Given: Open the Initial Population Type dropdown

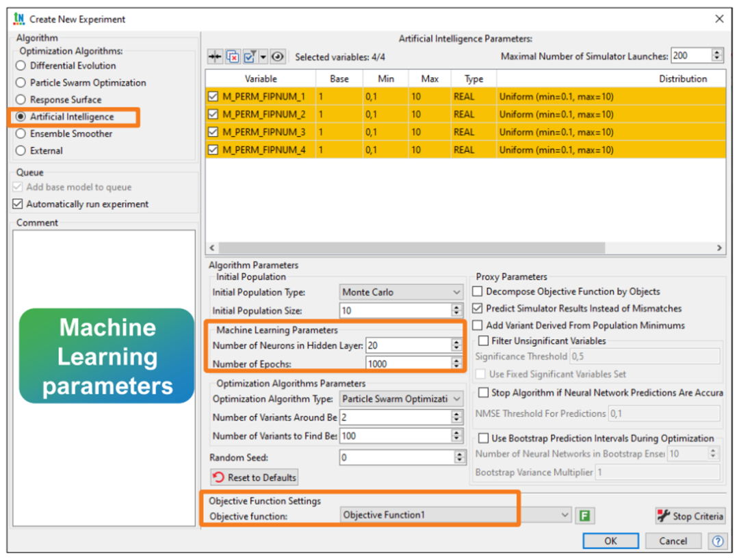Looking at the screenshot, I should pos(401,293).
